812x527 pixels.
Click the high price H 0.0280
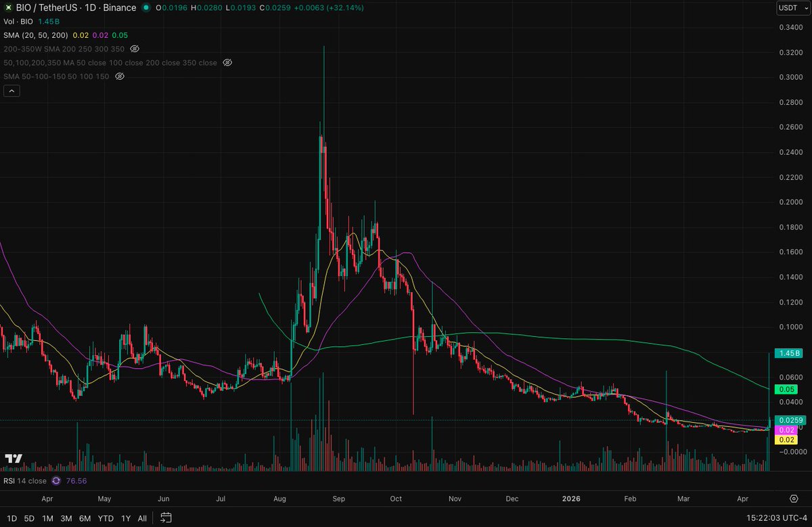205,8
